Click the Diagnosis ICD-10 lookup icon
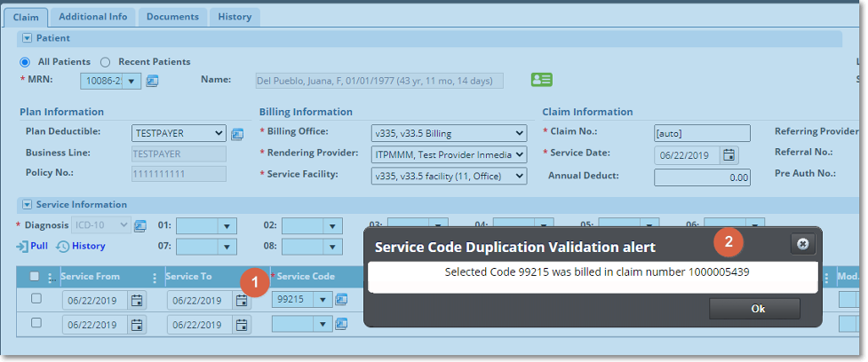The height and width of the screenshot is (362, 868). click(x=140, y=225)
